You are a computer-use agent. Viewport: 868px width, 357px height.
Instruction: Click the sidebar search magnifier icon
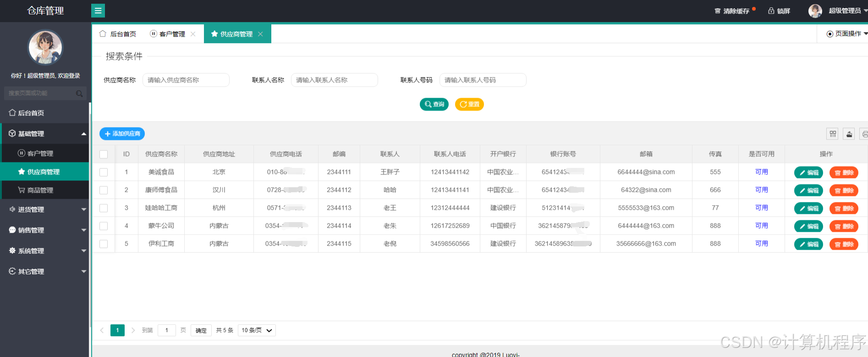pos(79,93)
